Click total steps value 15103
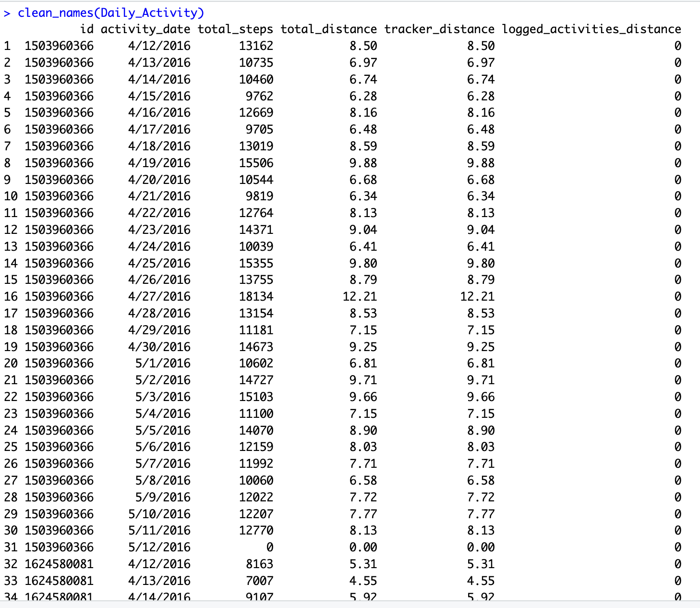 tap(256, 397)
